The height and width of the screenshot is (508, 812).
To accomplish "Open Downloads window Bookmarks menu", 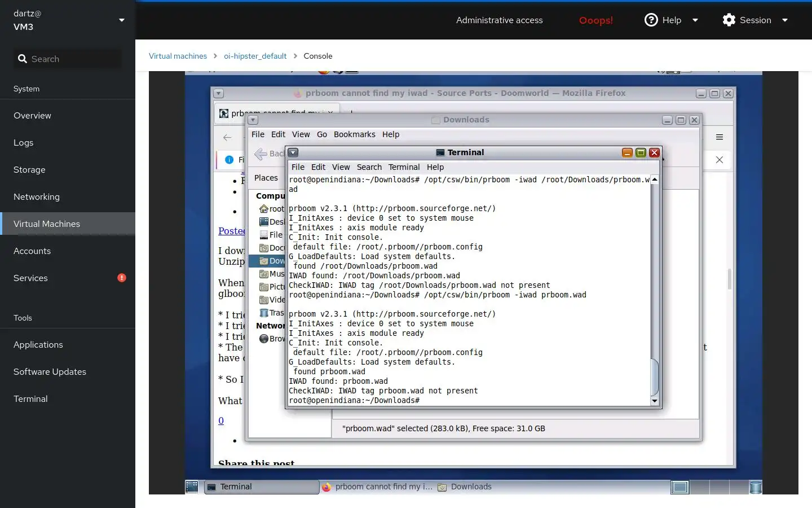I will (354, 134).
